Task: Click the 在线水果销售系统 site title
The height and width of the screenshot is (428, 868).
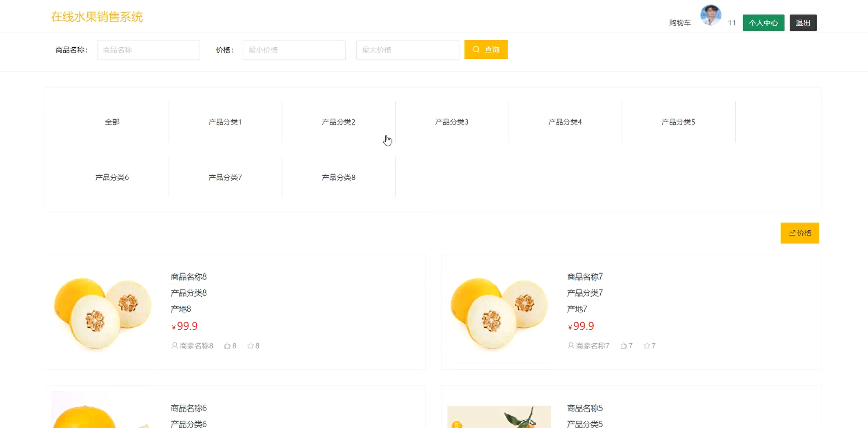Action: point(97,17)
